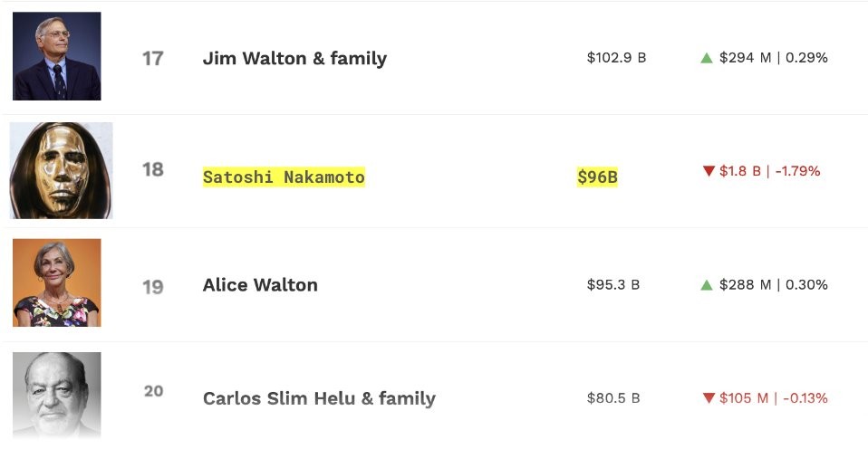Click green up arrow beside $294 M

pos(707,58)
